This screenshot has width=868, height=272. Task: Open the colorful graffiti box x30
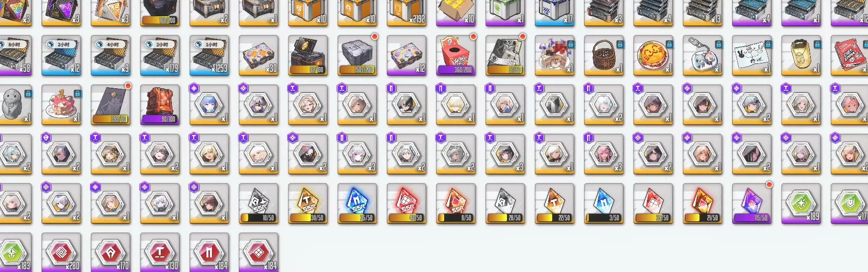coord(259,55)
